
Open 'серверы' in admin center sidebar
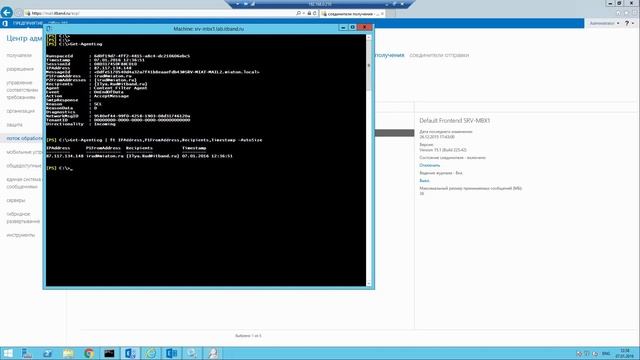[16, 200]
